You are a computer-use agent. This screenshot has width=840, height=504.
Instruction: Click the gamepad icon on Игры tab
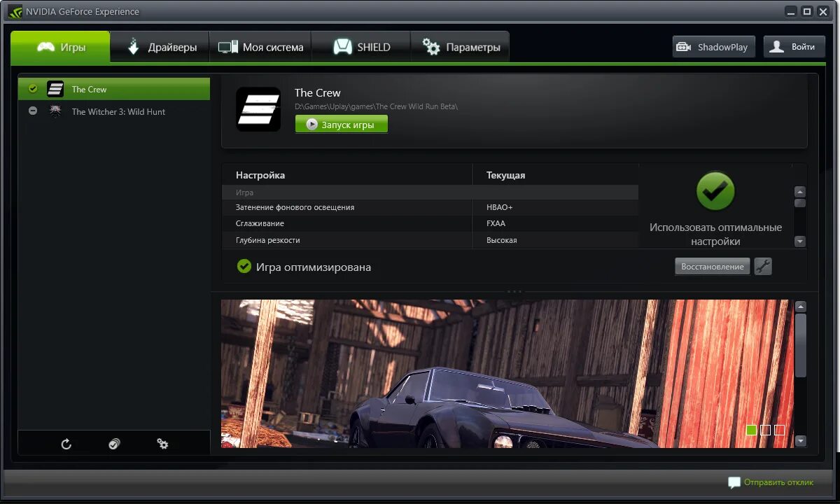[x=46, y=47]
